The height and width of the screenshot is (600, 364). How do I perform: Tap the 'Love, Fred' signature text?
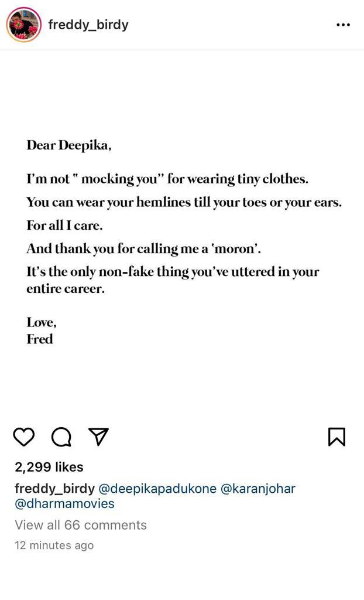click(x=42, y=330)
